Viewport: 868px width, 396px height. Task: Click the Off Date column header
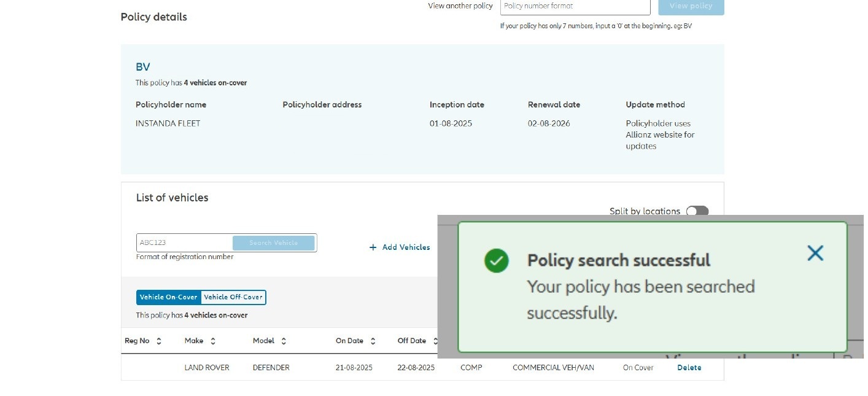[412, 341]
